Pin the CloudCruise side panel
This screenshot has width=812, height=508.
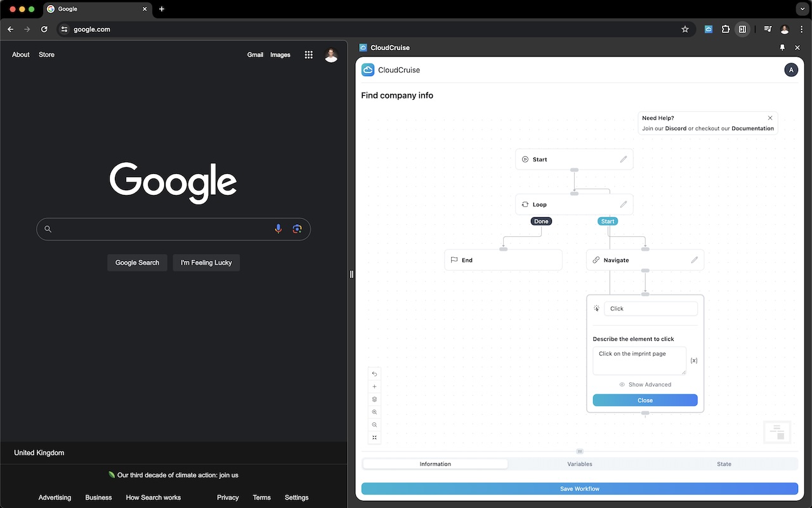(x=782, y=47)
